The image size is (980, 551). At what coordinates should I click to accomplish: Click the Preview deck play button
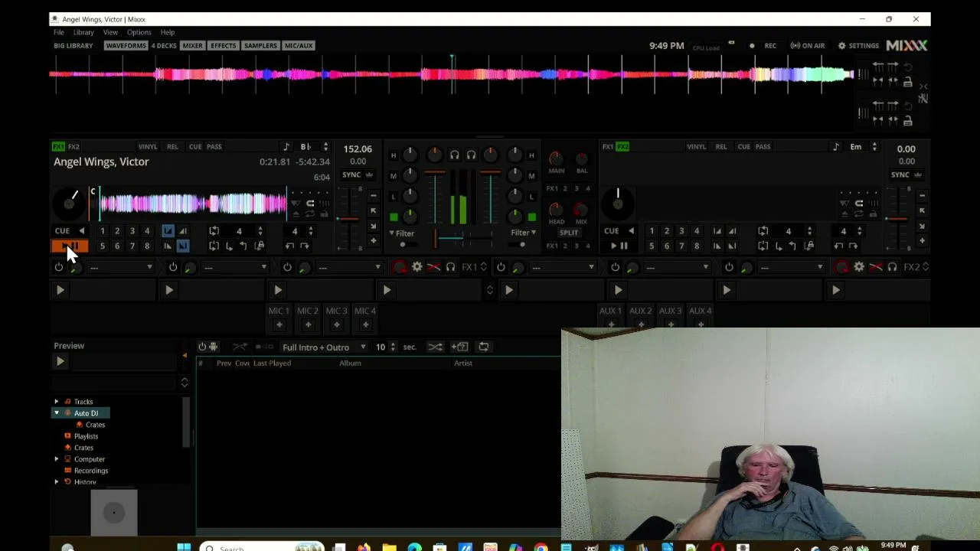coord(60,361)
